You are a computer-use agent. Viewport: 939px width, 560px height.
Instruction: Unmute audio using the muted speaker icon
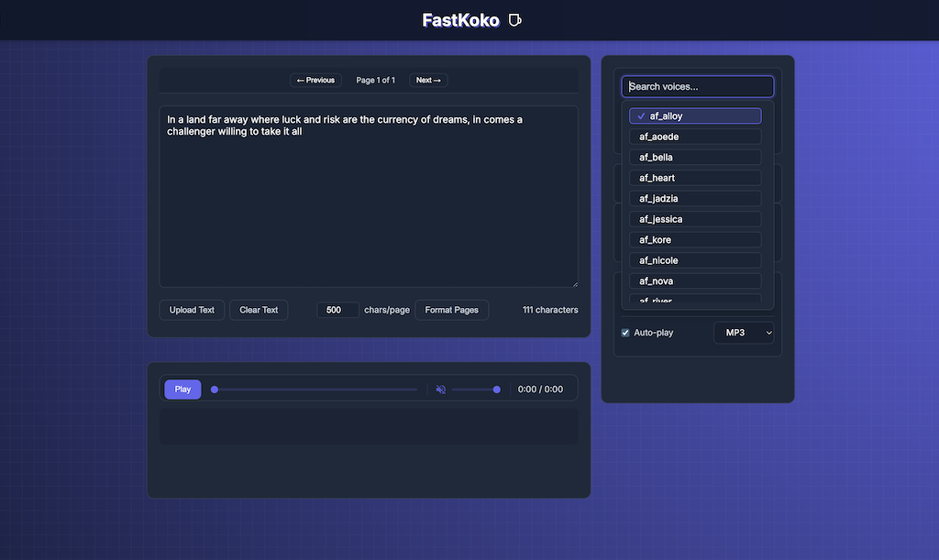pos(441,390)
